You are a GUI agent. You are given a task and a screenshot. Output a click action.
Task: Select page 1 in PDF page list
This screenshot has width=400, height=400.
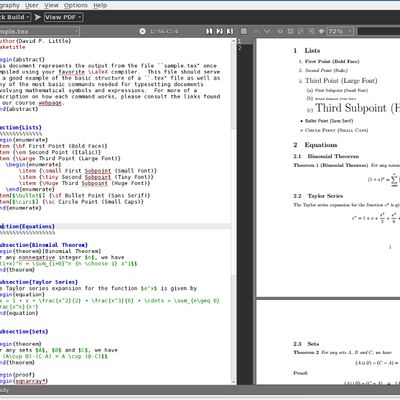tap(245, 41)
